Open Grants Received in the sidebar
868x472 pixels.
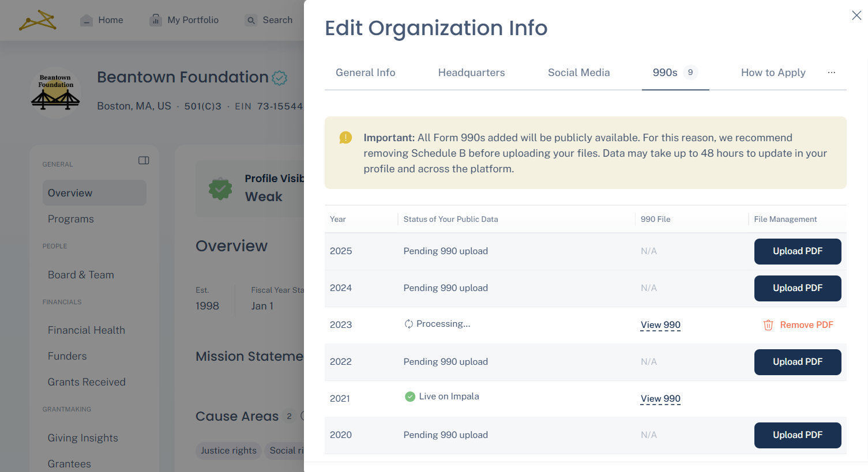click(87, 382)
